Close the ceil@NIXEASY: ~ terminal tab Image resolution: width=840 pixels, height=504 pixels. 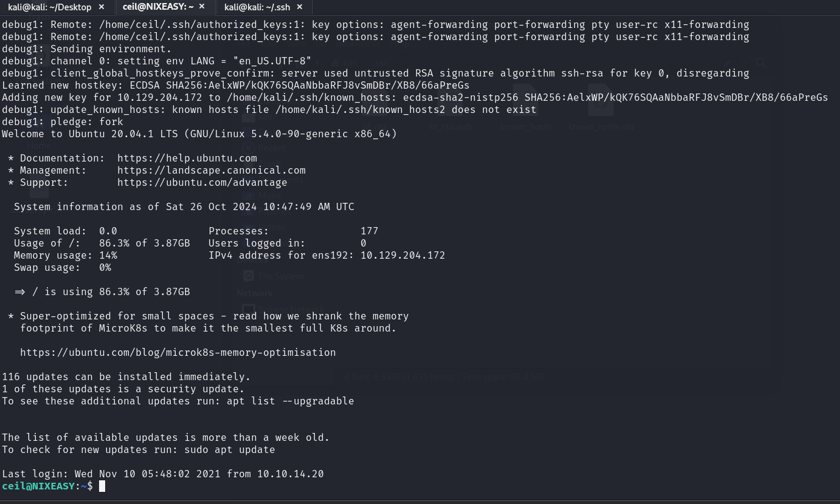[201, 7]
